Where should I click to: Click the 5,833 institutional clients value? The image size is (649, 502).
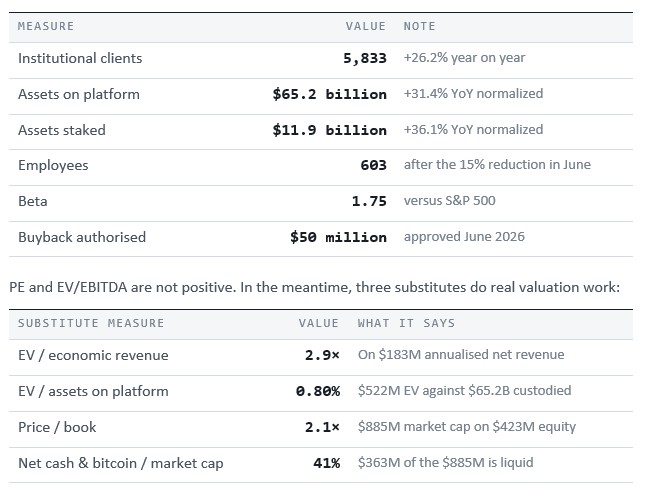tap(365, 58)
